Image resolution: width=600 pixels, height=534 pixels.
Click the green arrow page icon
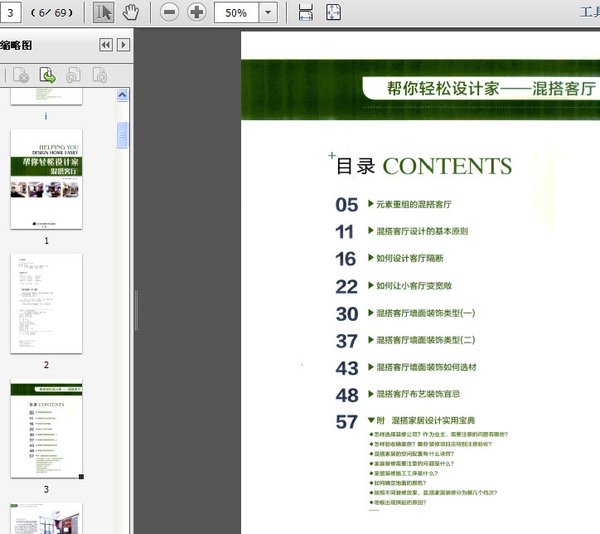(47, 74)
